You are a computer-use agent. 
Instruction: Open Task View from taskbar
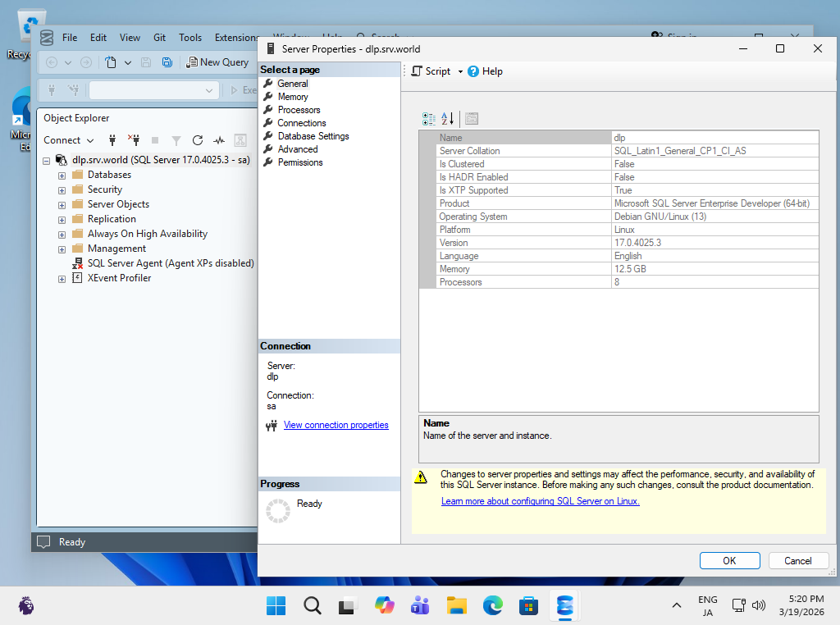(348, 605)
